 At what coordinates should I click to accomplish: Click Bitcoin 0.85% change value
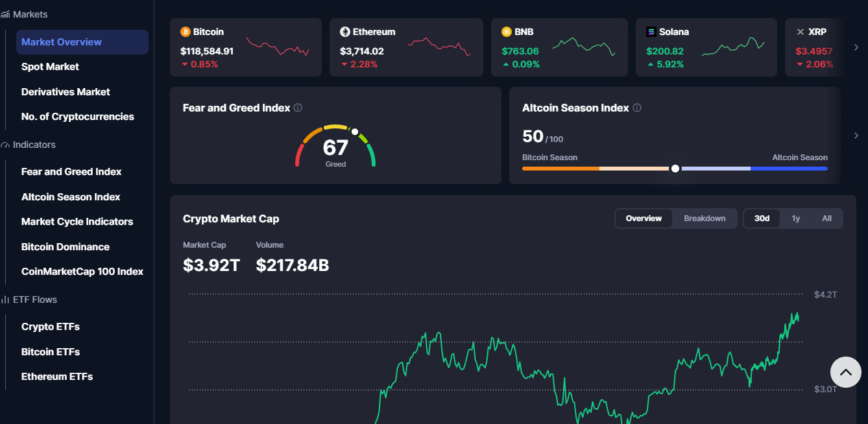(204, 64)
